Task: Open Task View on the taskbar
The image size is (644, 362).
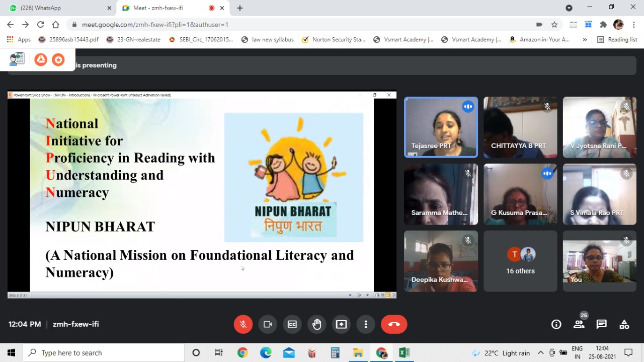Action: pos(218,353)
